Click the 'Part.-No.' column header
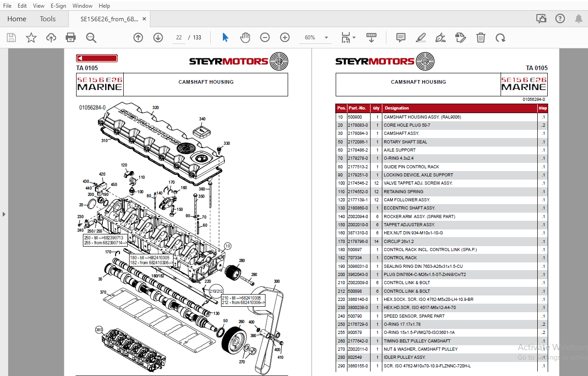The image size is (588, 376). 357,108
